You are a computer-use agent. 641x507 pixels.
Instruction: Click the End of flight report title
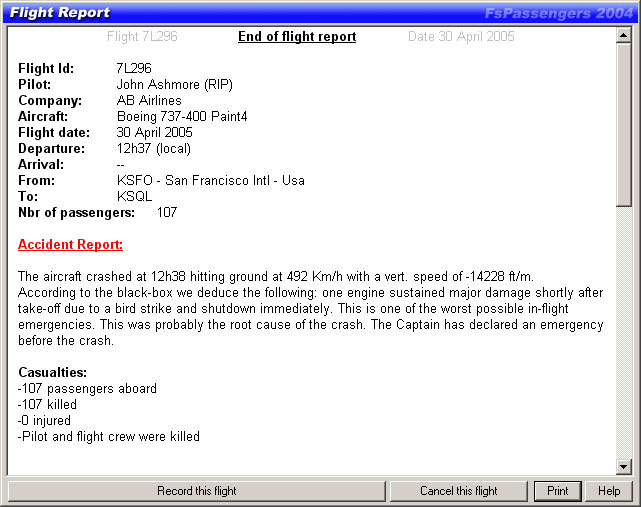pos(297,36)
